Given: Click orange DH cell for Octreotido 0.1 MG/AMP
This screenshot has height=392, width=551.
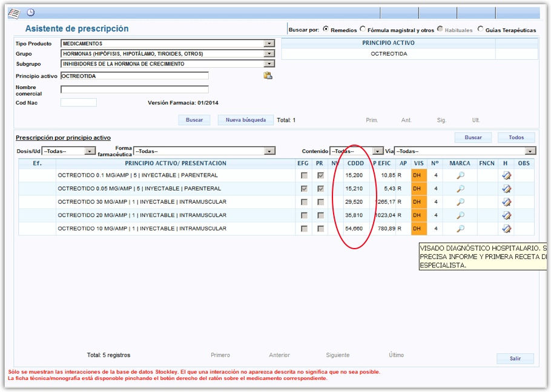Looking at the screenshot, I should (418, 175).
